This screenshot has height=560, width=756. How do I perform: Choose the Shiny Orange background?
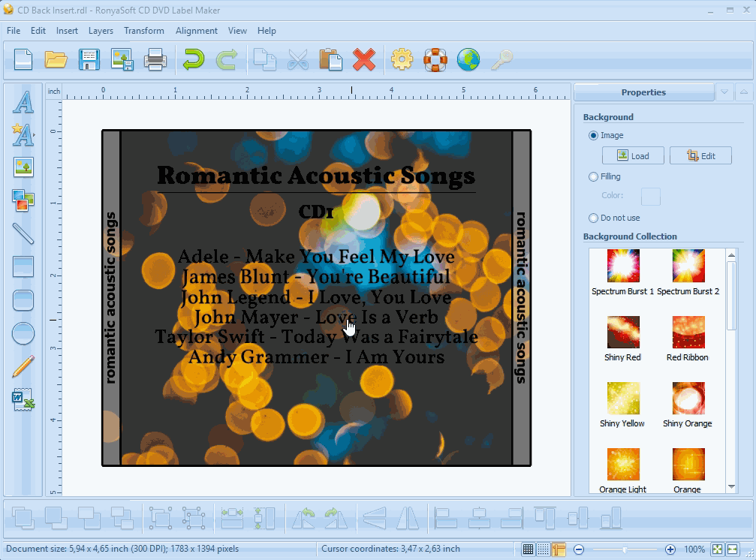click(x=688, y=405)
